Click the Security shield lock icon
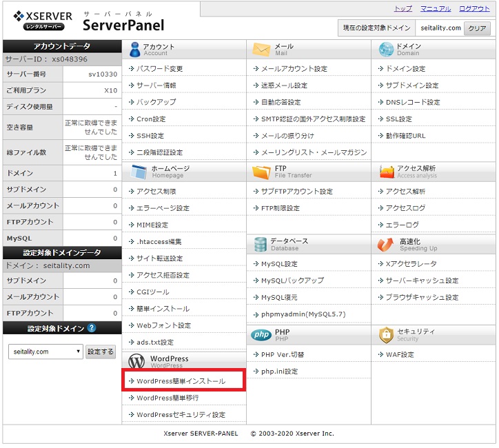The image size is (499, 448). coord(386,335)
